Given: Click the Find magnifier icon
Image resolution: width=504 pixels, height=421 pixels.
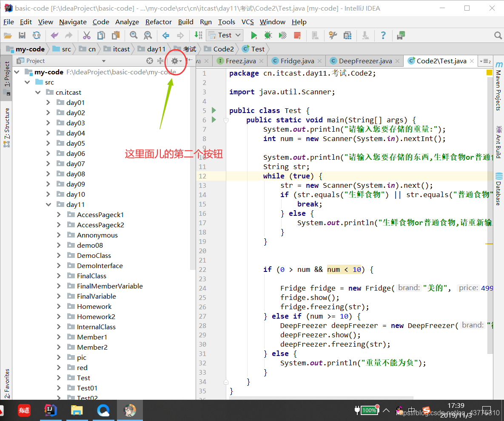Looking at the screenshot, I should coord(134,35).
